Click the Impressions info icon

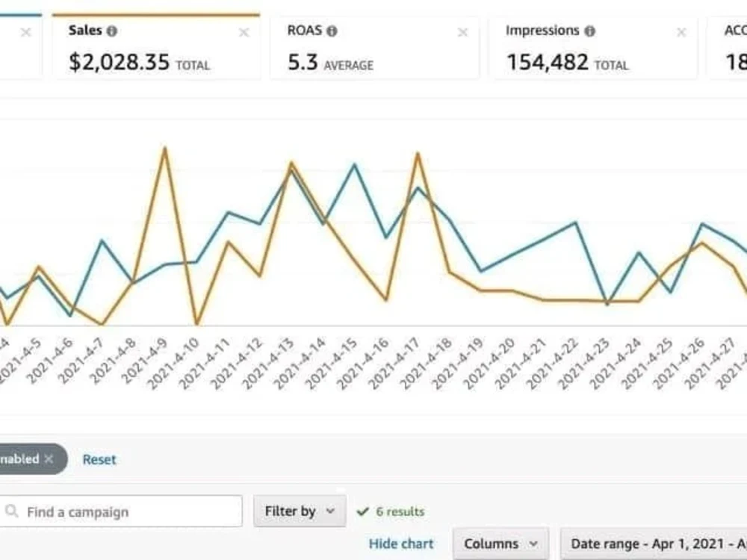tap(590, 31)
